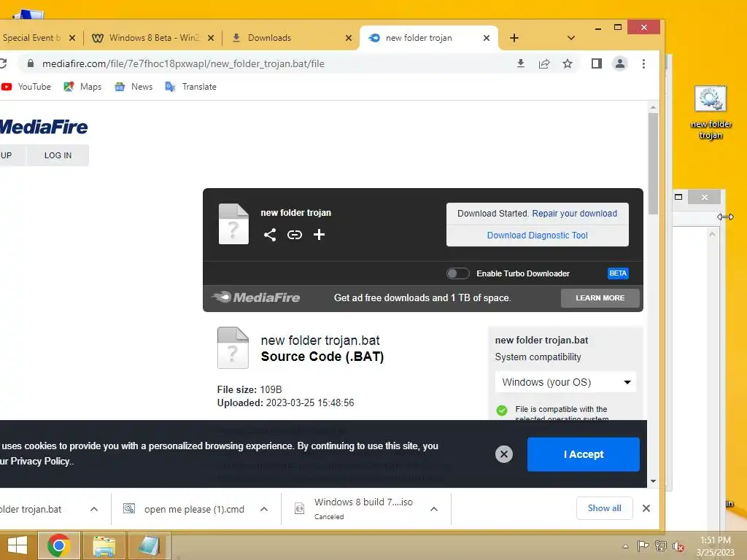Show hidden tray icons arrow

[x=625, y=546]
